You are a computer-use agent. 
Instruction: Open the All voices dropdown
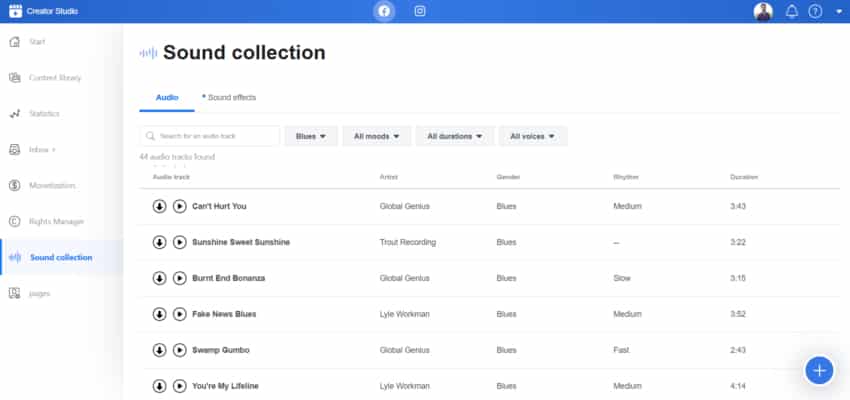[534, 136]
